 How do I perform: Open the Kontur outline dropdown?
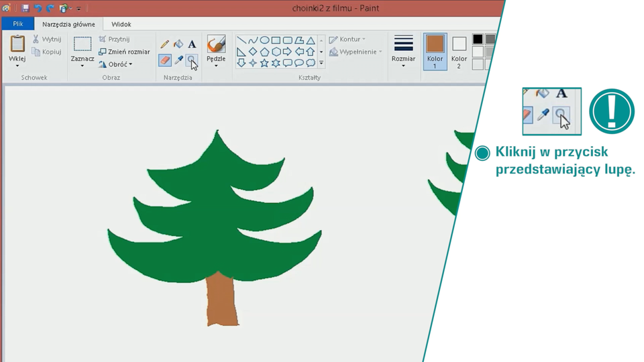(347, 39)
